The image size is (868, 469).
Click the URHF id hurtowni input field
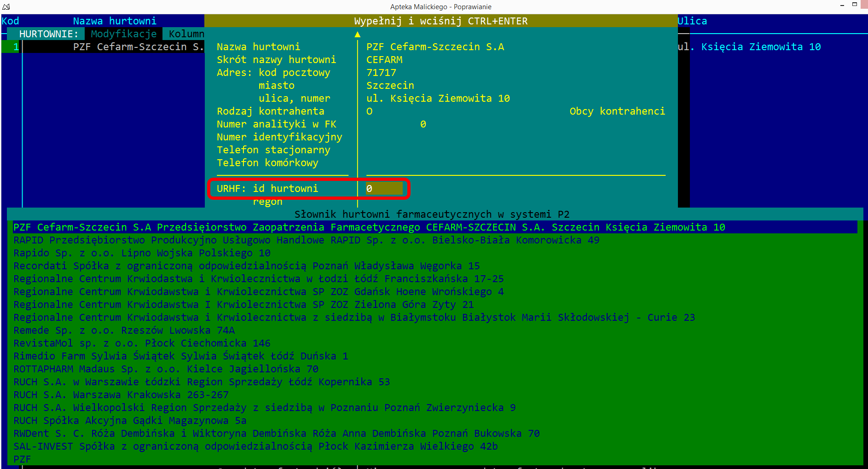384,189
